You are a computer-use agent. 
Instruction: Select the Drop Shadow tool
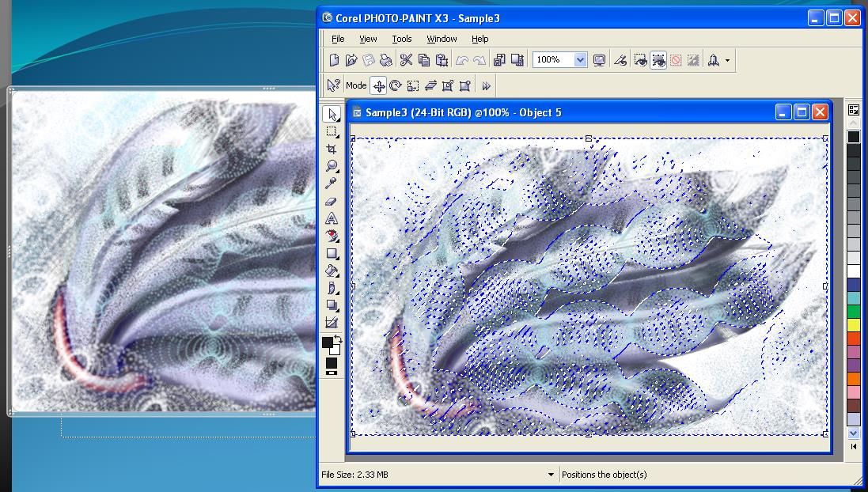[332, 305]
